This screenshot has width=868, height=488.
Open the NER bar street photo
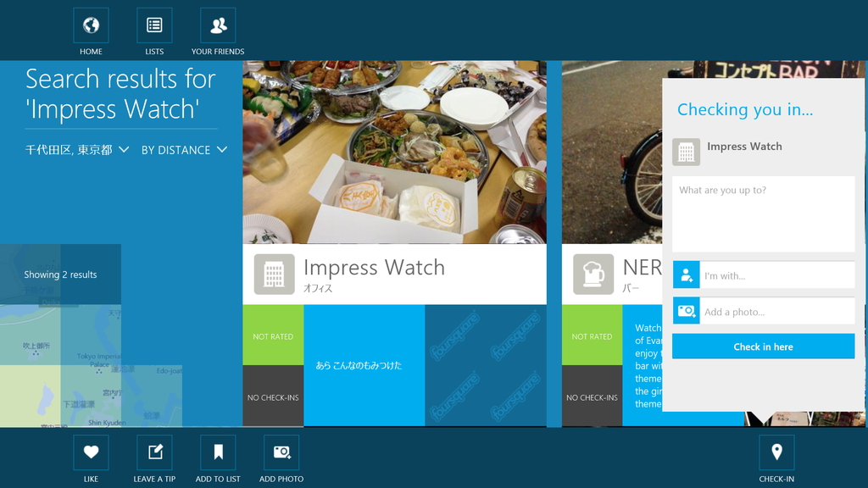(x=612, y=152)
